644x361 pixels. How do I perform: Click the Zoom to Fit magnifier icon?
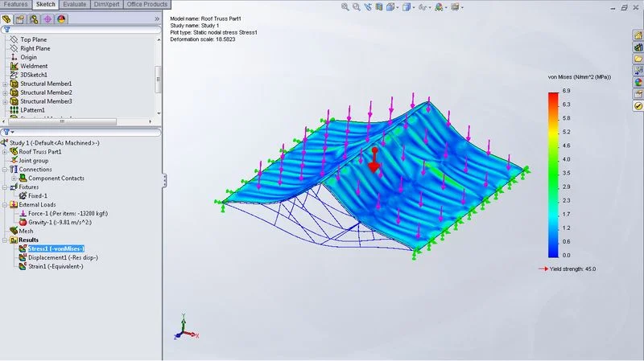point(345,7)
